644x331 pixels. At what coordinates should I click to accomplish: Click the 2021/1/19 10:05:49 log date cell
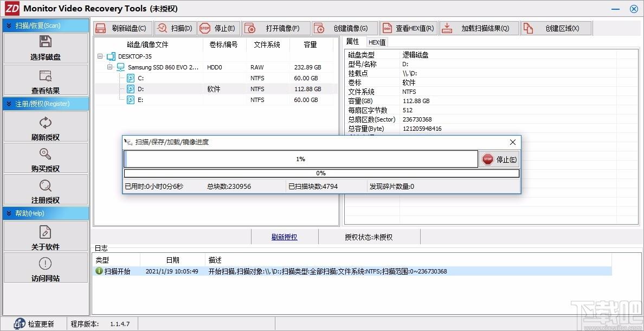point(172,271)
